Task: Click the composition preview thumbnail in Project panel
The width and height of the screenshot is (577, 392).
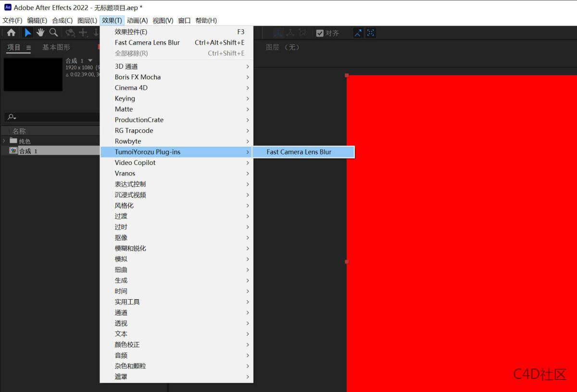Action: click(x=33, y=75)
